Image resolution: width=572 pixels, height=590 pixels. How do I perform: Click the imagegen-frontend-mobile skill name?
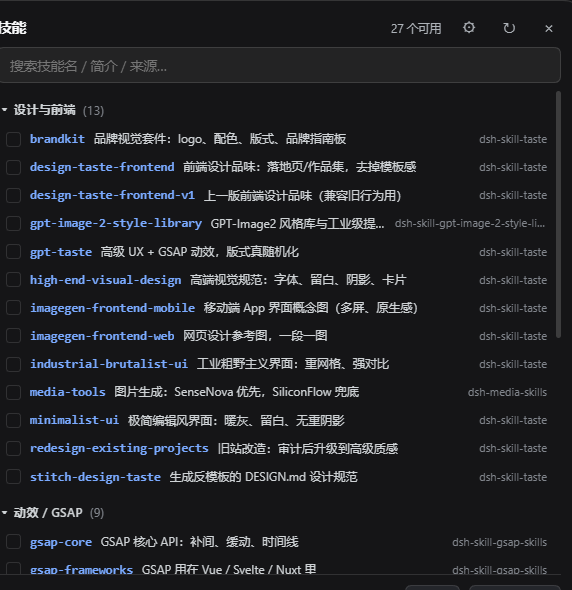113,308
